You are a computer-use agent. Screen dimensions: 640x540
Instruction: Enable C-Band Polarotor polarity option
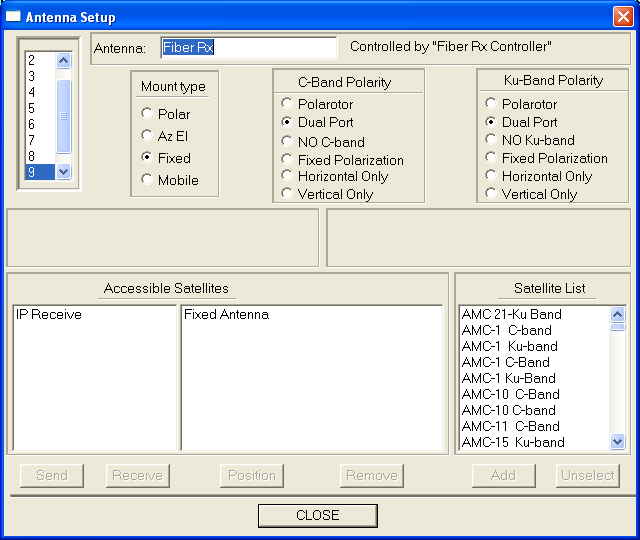[288, 104]
